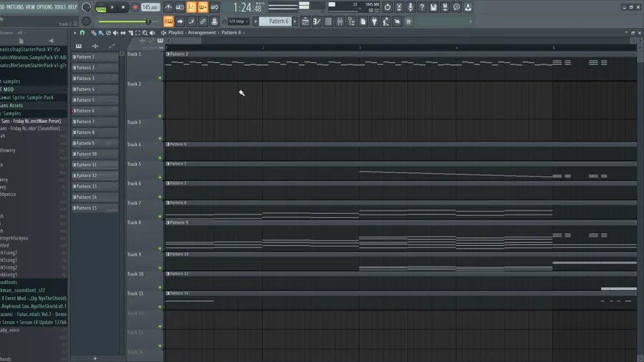Open the plugin picker plug icon
The image size is (644, 362).
[374, 21]
